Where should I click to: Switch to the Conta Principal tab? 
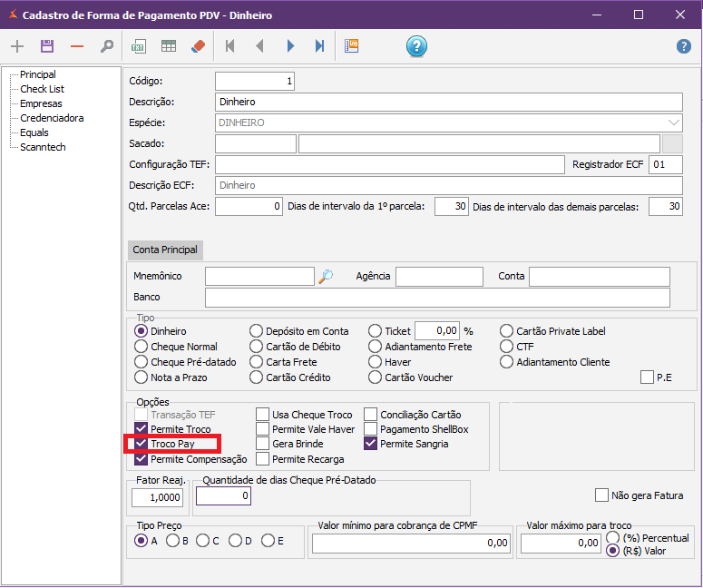[x=165, y=250]
